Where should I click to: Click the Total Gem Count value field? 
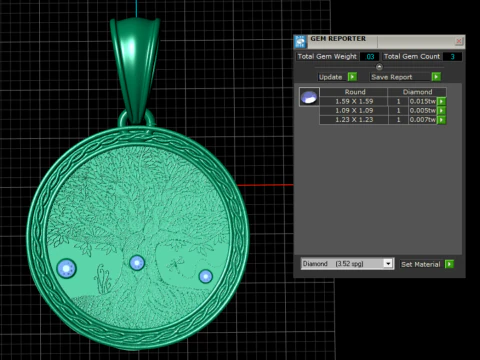(x=453, y=57)
